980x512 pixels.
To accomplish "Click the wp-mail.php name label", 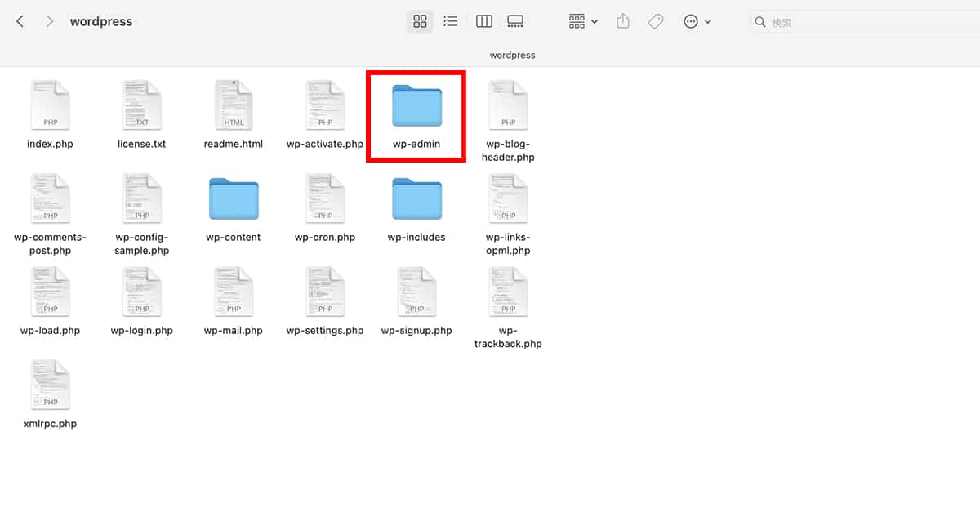I will tap(234, 331).
